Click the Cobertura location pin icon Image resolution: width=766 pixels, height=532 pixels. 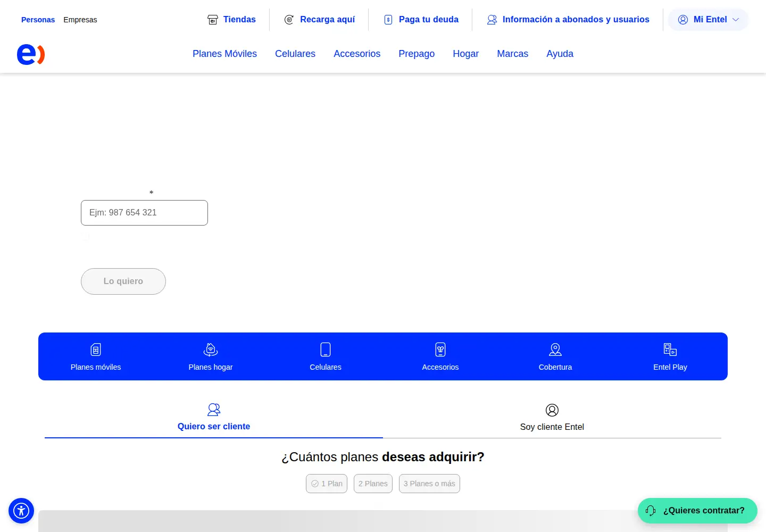[x=555, y=350]
